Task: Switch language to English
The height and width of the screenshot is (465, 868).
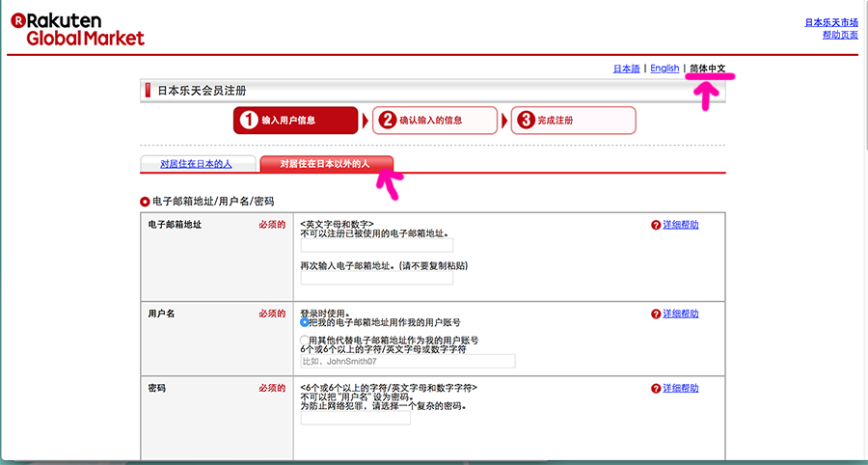Action: tap(665, 68)
